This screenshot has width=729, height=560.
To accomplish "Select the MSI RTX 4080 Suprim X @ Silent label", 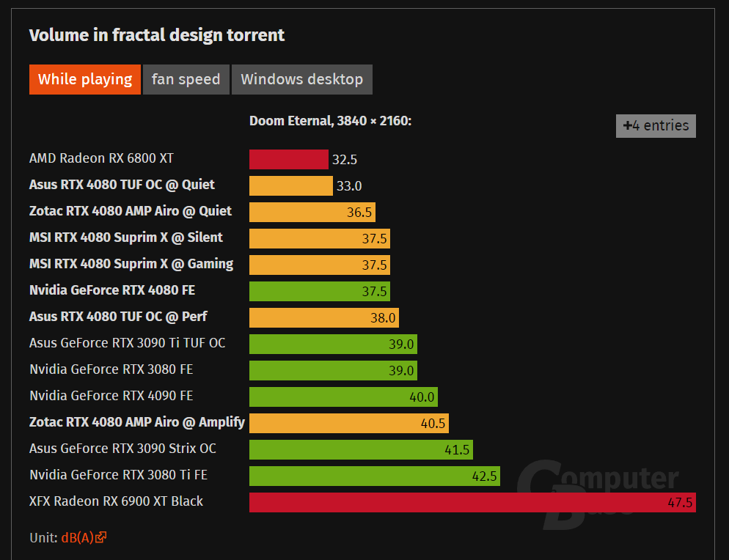I will pos(126,237).
